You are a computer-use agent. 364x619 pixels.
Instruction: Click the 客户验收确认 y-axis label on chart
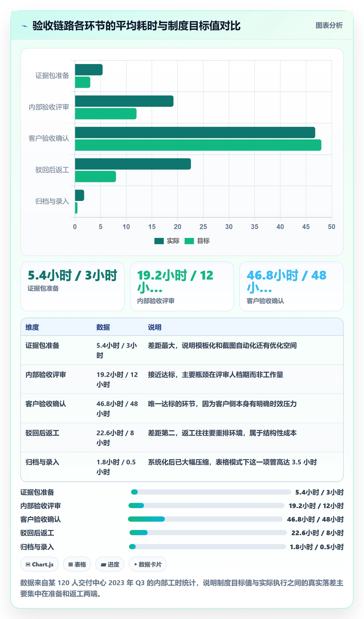tap(49, 138)
